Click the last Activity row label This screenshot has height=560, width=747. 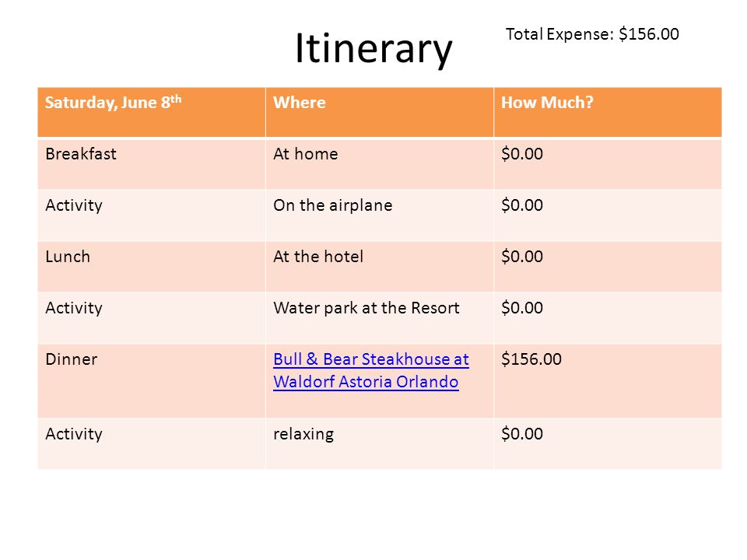(x=152, y=444)
